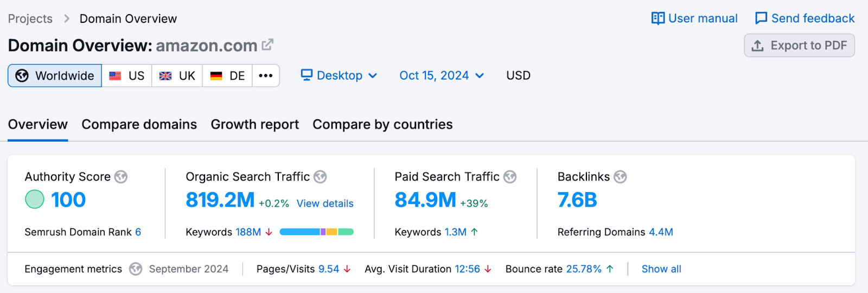This screenshot has width=868, height=293.
Task: Click paid Keywords 1.3M value
Action: tap(456, 232)
